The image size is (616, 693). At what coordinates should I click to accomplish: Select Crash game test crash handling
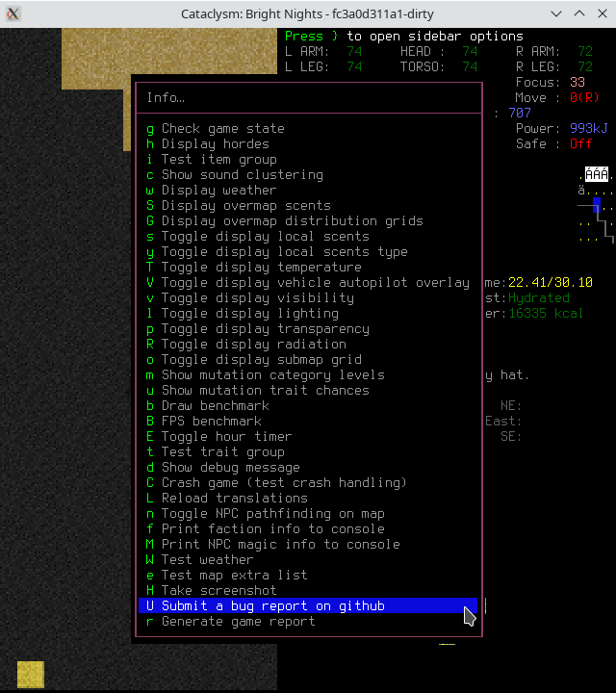[308, 483]
